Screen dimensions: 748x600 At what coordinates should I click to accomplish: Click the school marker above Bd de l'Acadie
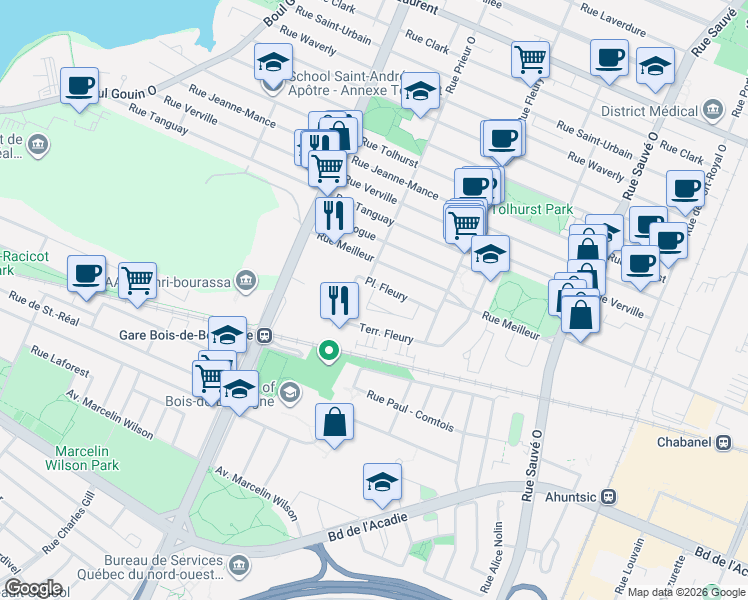coord(382,483)
